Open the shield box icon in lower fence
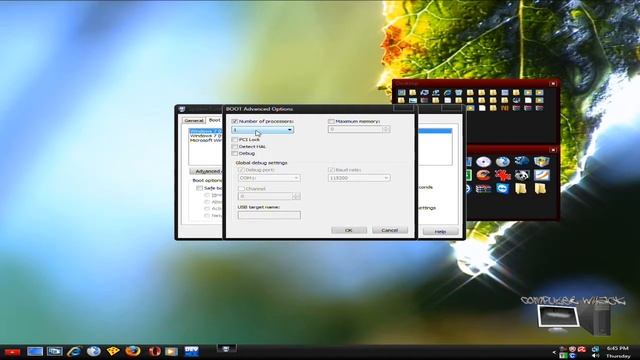Screen dimensions: 640x360 pos(541,162)
